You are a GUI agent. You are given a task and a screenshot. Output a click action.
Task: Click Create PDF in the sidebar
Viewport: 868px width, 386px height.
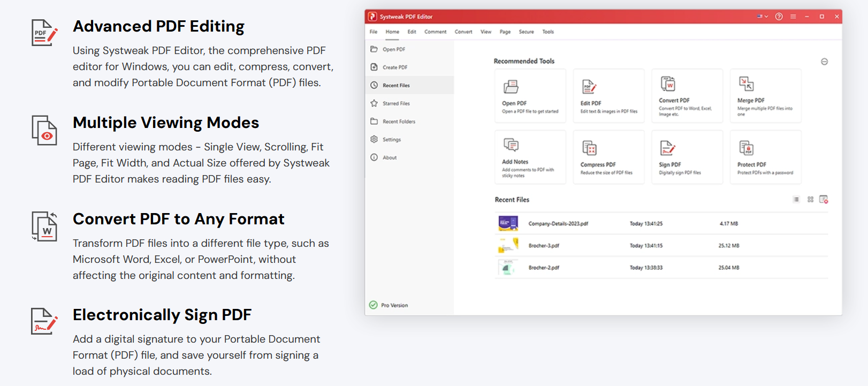(x=409, y=67)
